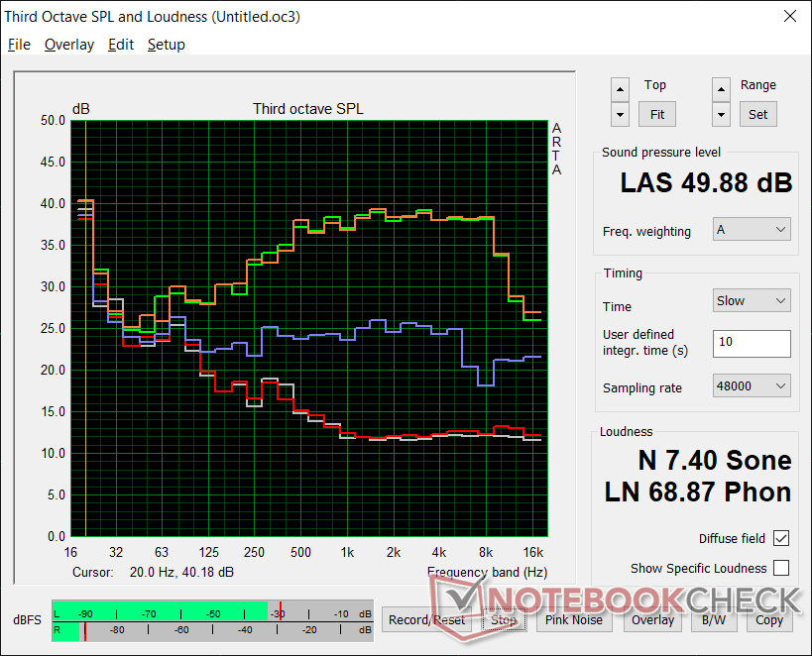Click the Fit button
The width and height of the screenshot is (812, 656).
point(656,114)
